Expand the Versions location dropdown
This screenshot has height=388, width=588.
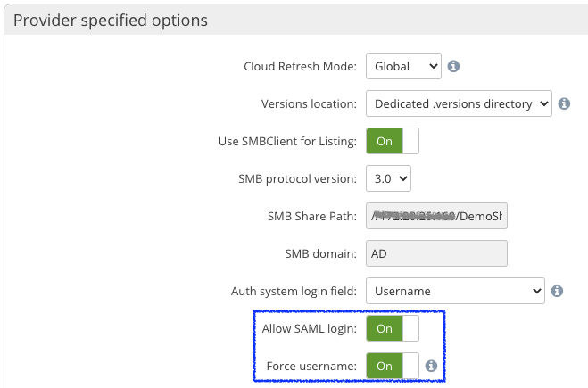coord(459,103)
